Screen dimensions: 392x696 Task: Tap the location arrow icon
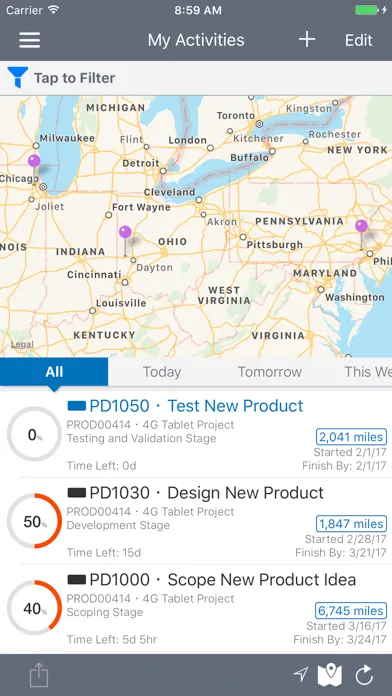click(301, 675)
